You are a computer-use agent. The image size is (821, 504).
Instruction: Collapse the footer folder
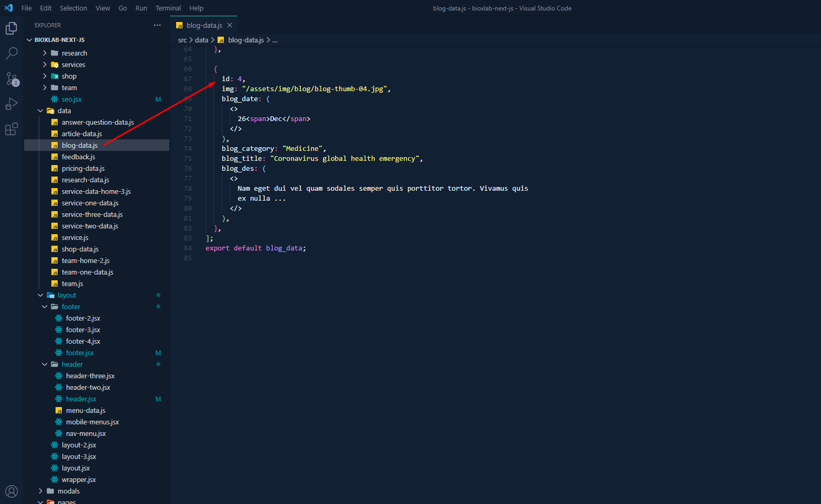pos(70,307)
